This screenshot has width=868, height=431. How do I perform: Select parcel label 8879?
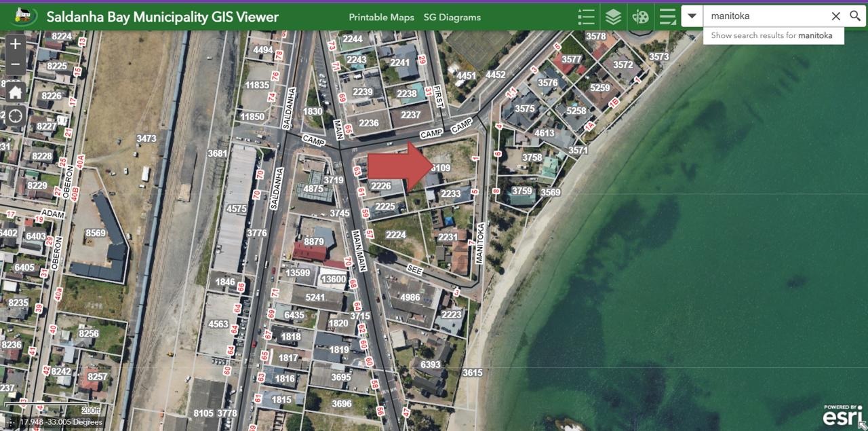point(314,241)
